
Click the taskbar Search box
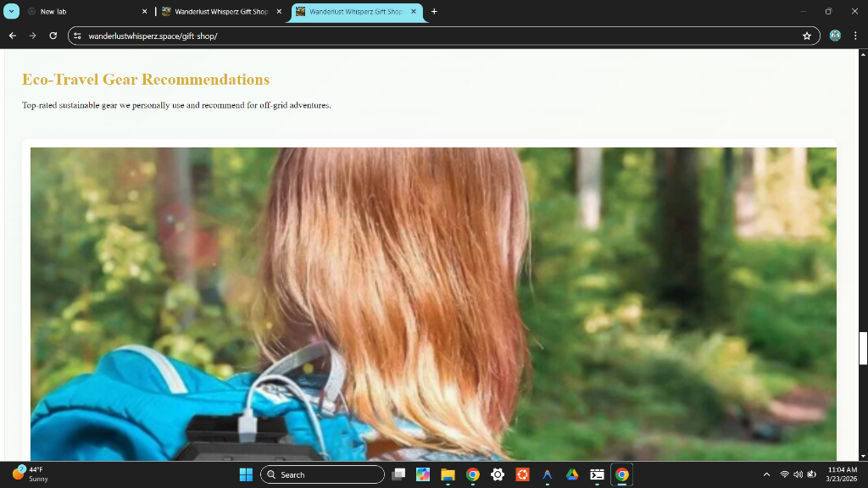tap(322, 474)
